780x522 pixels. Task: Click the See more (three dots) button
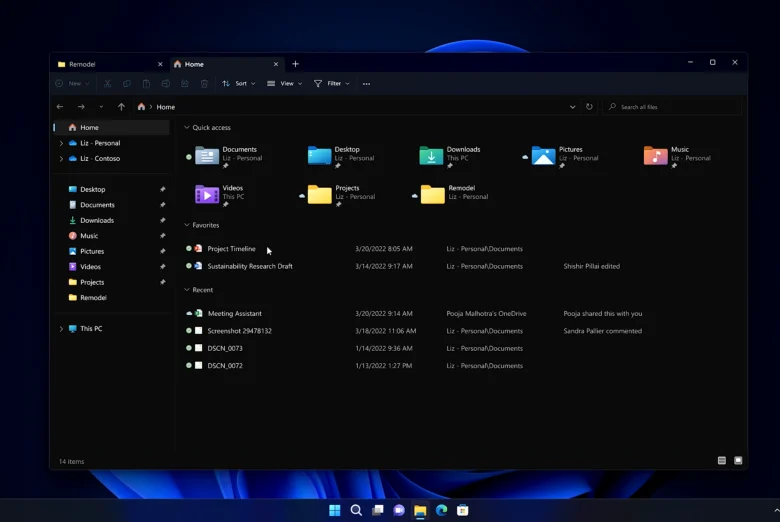click(366, 84)
